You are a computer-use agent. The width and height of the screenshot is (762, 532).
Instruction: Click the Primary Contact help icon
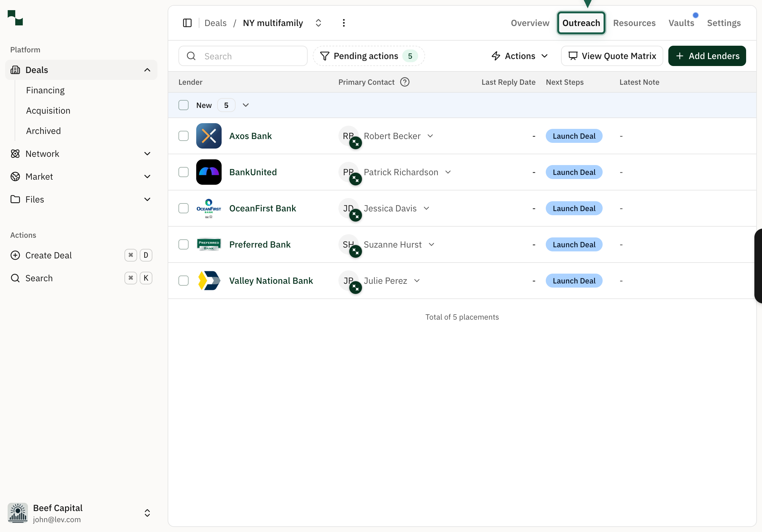point(404,82)
